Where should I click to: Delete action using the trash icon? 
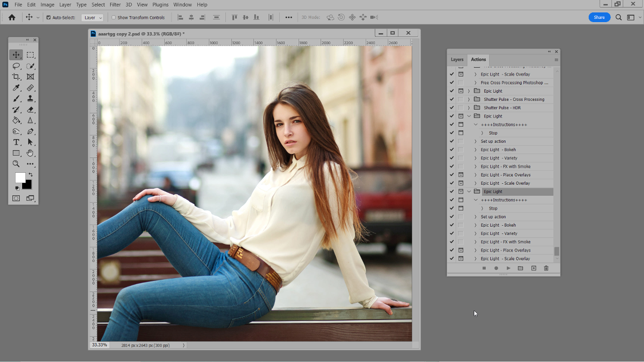pos(546,268)
